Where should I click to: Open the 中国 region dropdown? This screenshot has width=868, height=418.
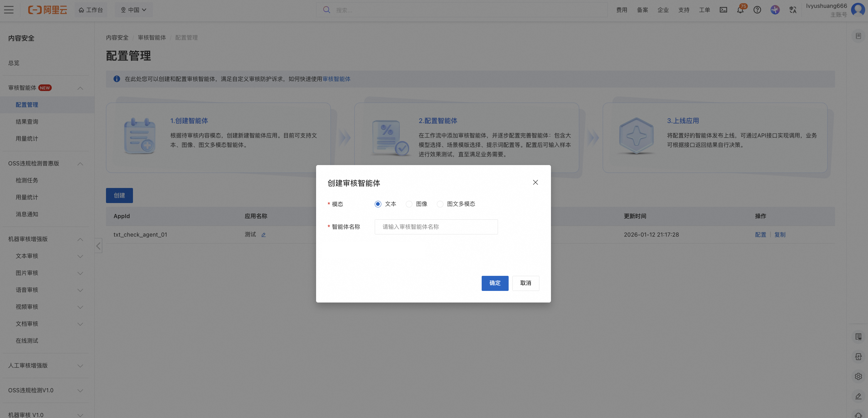[134, 10]
